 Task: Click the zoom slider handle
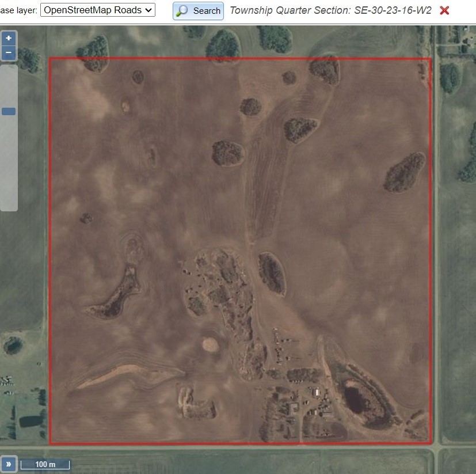tap(9, 112)
